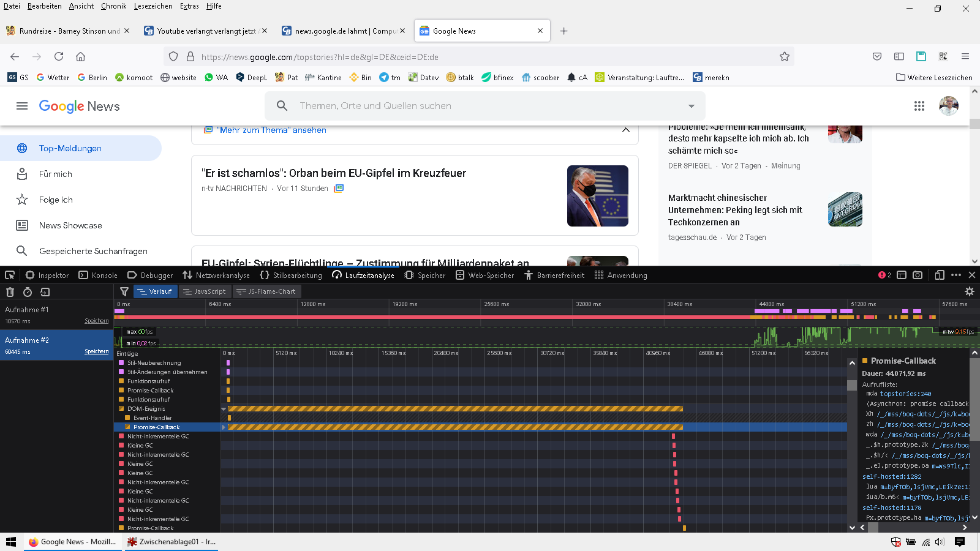Viewport: 980px width, 551px height.
Task: Collapse the DOM-Ereignis marker row
Action: (224, 409)
